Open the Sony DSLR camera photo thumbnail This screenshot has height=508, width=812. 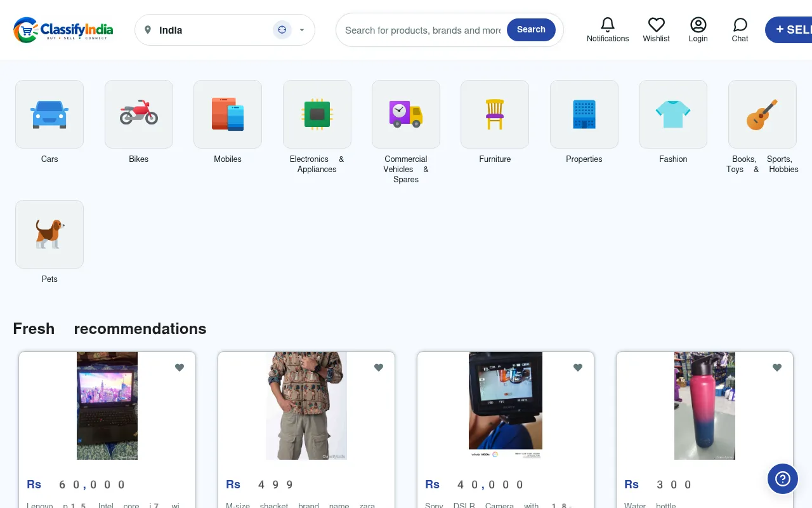tap(506, 406)
